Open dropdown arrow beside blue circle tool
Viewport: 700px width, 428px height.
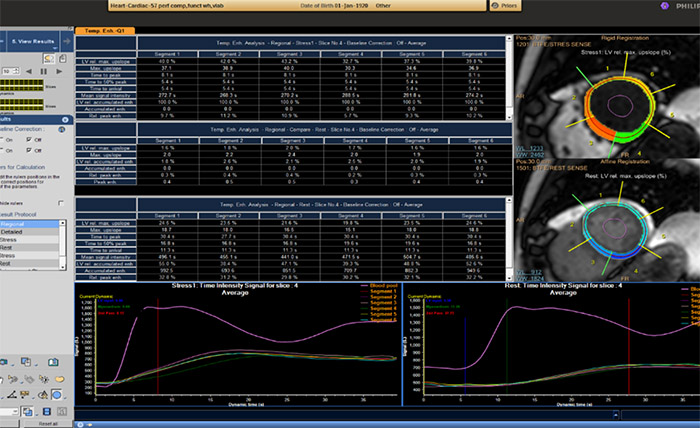point(65,397)
